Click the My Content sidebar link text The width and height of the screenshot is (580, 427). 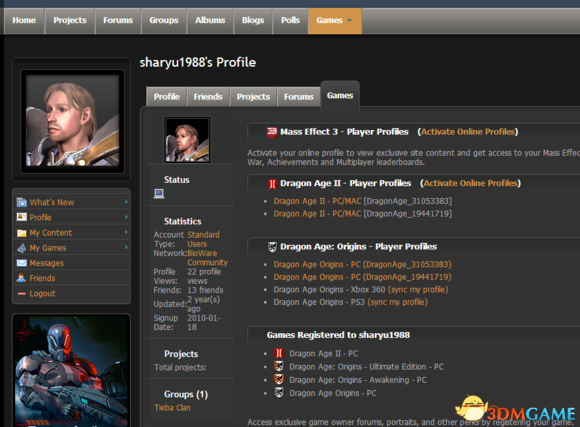coord(51,233)
